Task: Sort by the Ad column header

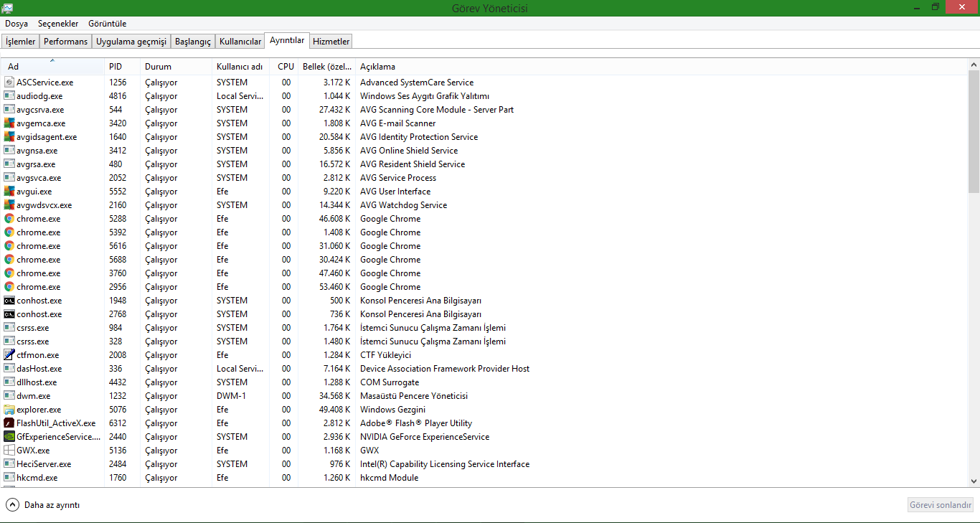Action: [53, 67]
